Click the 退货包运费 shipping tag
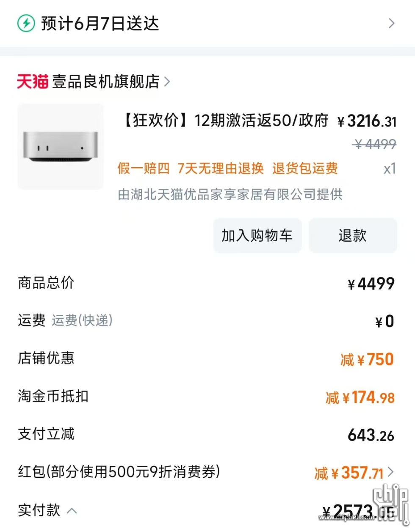 pyautogui.click(x=305, y=168)
